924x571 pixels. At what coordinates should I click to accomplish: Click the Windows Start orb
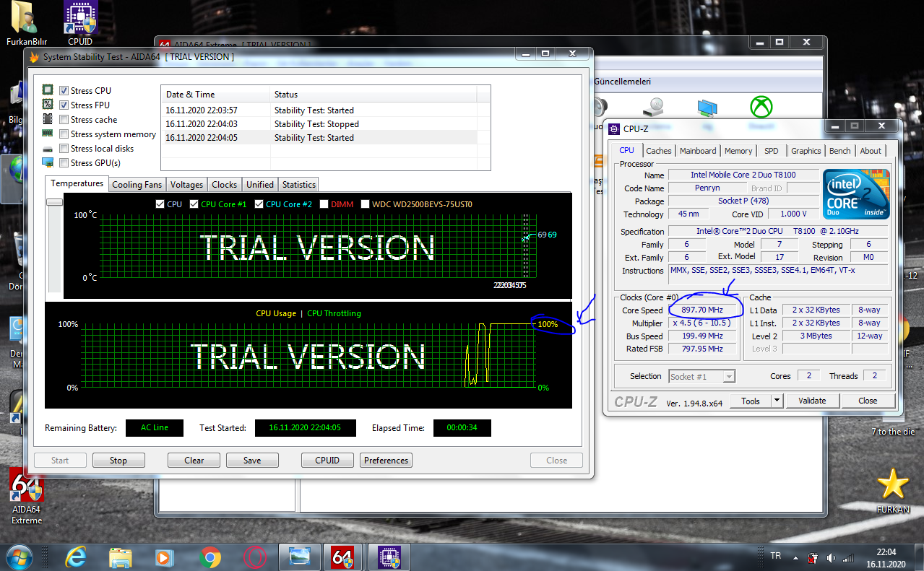coord(18,557)
